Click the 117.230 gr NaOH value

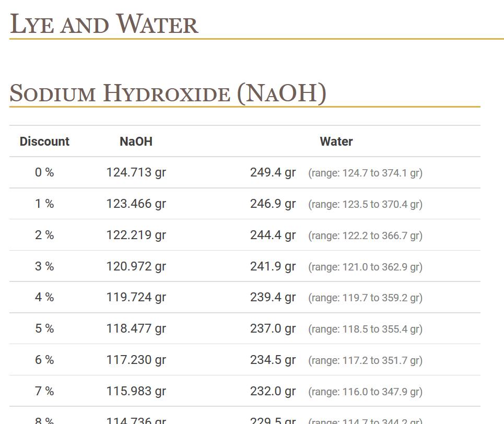coord(136,360)
